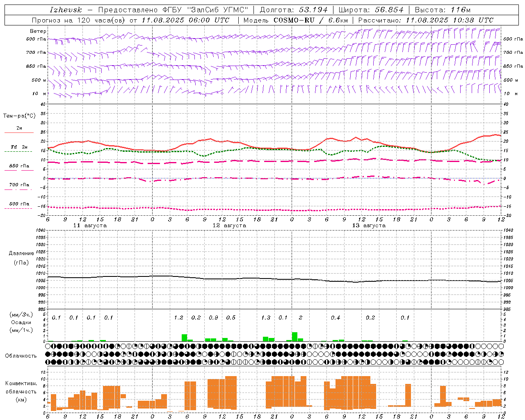Select the forecast start time 11.08.2025 06:00 UTC

point(186,20)
